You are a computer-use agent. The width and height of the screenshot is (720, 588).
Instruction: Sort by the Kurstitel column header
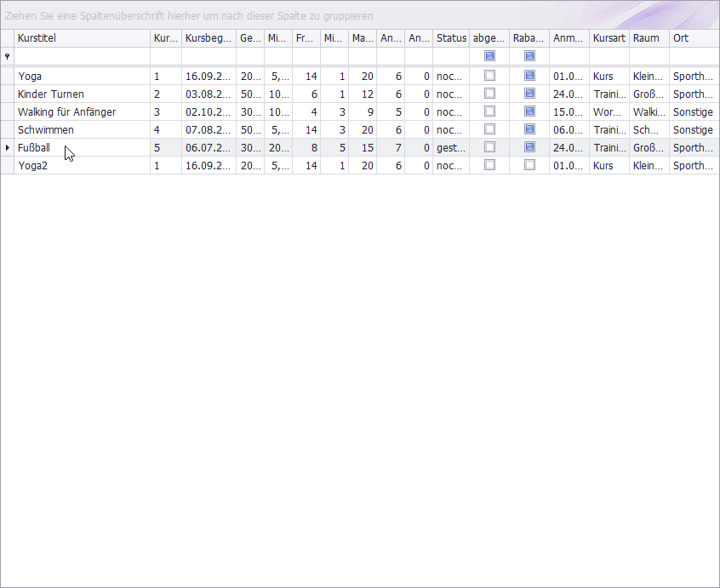click(x=82, y=38)
